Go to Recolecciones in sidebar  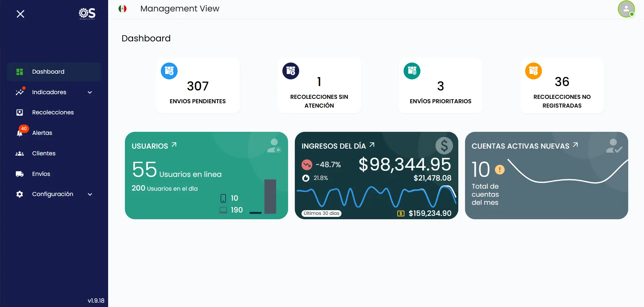(x=54, y=112)
